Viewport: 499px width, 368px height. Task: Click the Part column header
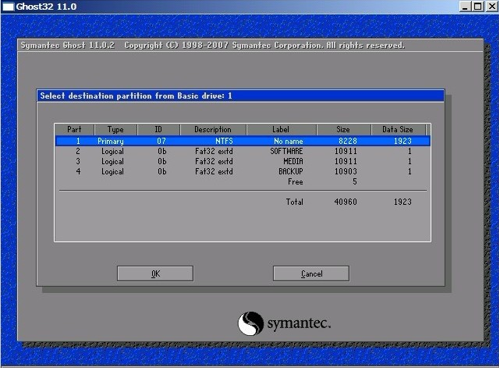(x=74, y=129)
